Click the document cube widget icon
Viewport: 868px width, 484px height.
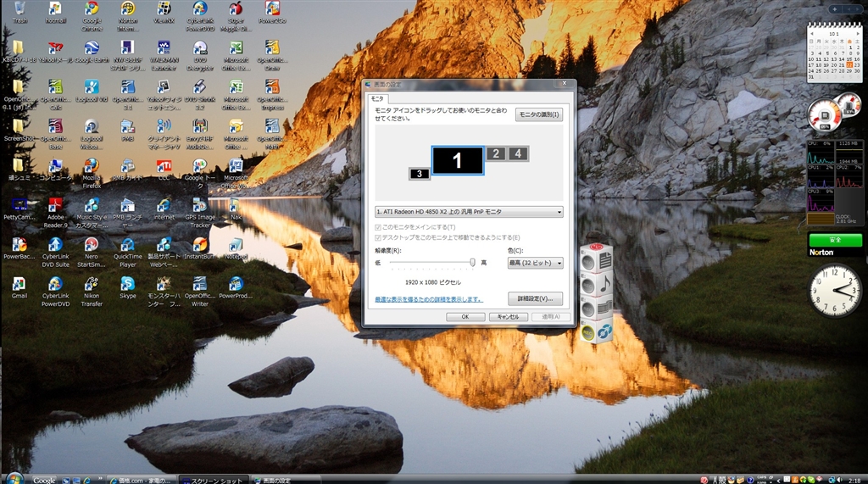click(x=604, y=259)
